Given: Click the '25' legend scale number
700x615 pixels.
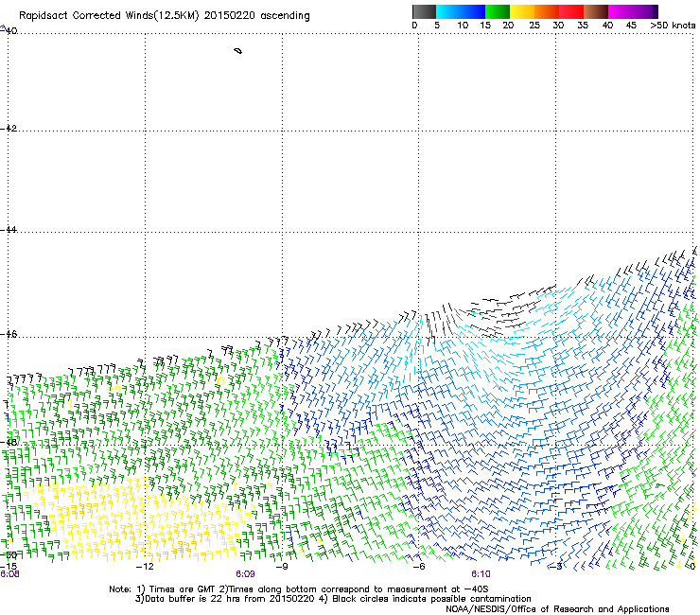Looking at the screenshot, I should [x=534, y=26].
